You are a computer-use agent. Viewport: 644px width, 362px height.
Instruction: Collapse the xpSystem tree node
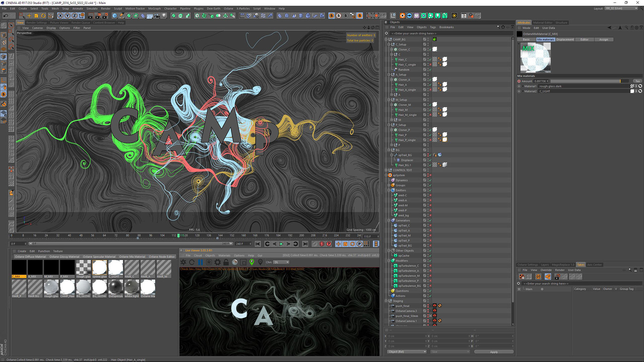click(x=386, y=175)
